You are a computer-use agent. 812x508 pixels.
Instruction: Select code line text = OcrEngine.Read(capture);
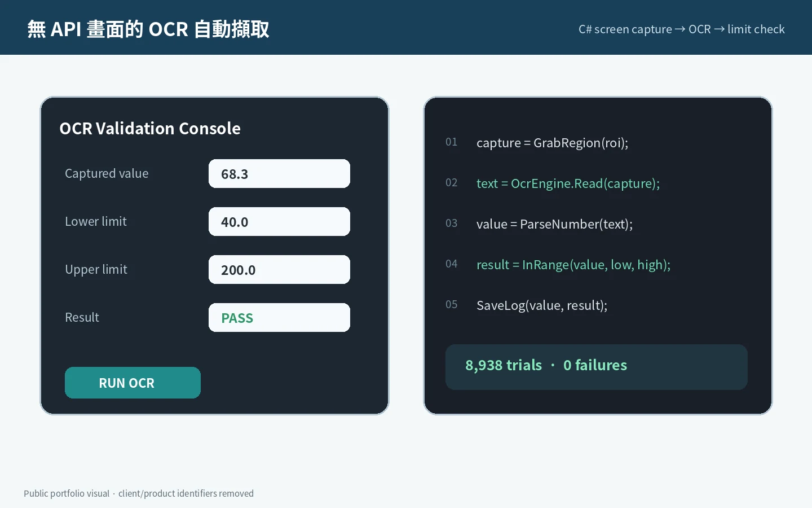(x=568, y=183)
